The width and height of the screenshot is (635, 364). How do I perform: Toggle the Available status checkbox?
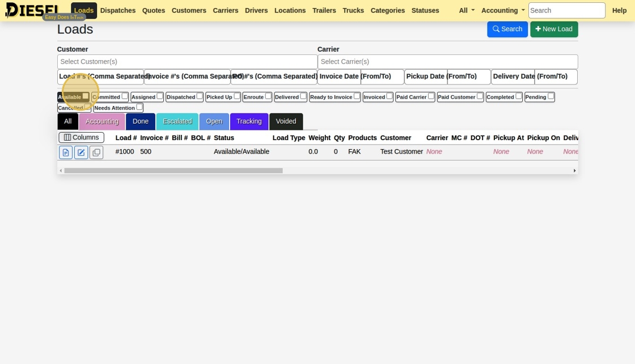[x=86, y=96]
